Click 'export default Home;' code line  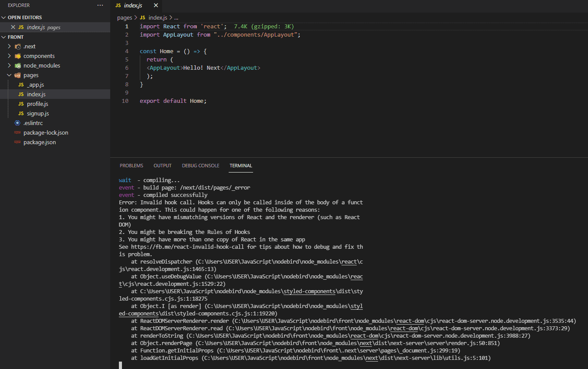[173, 101]
